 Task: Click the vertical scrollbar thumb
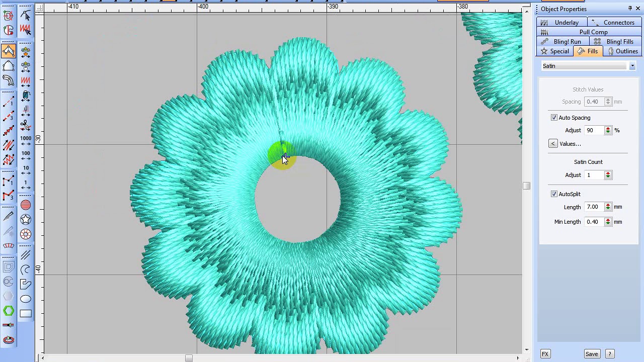526,186
